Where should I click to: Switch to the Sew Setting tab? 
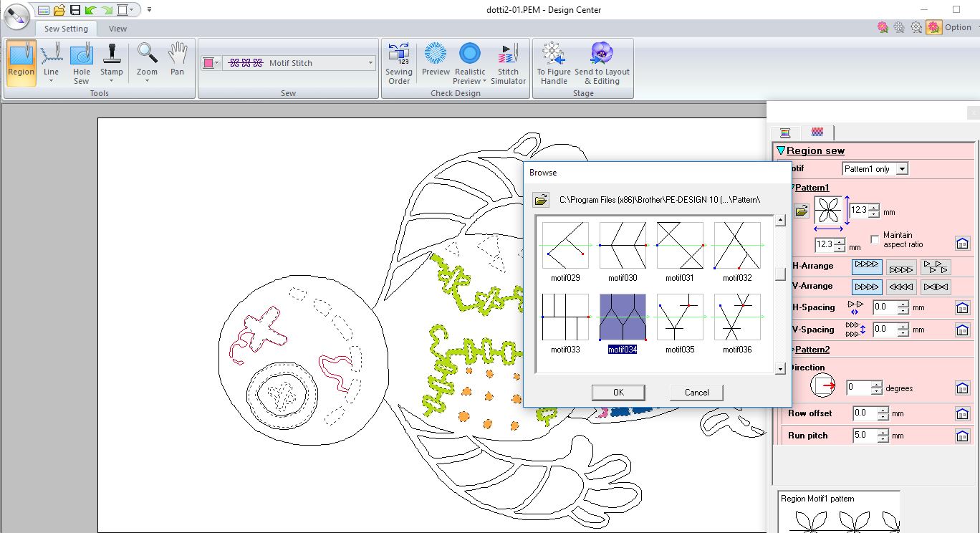coord(66,29)
